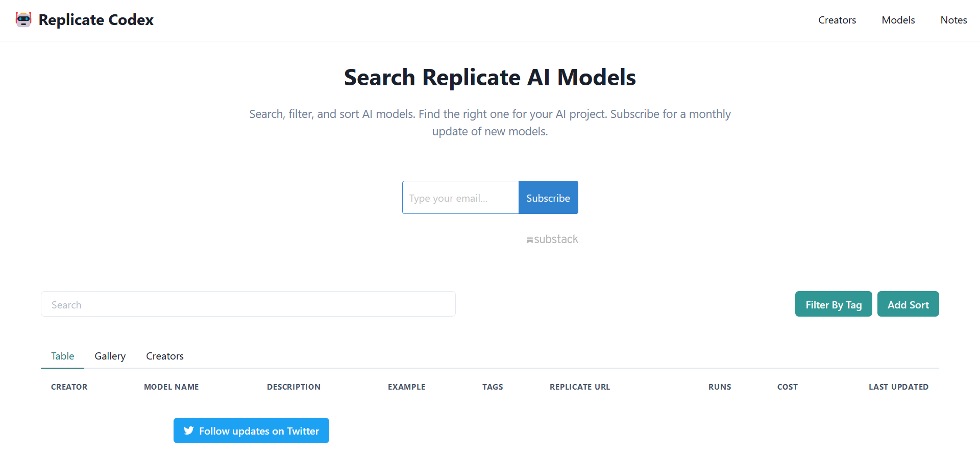Viewport: 980px width, 455px height.
Task: Select the Table tab view
Action: coord(62,356)
